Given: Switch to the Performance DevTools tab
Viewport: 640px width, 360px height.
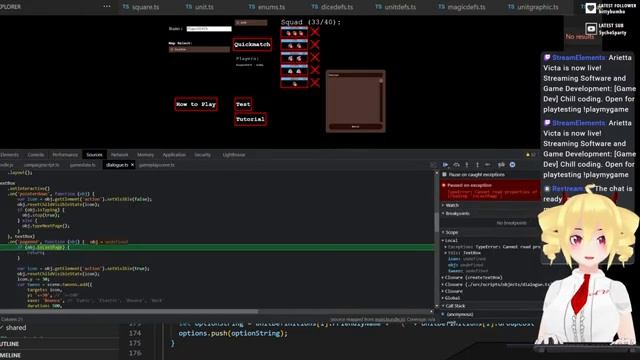Looking at the screenshot, I should (x=65, y=155).
